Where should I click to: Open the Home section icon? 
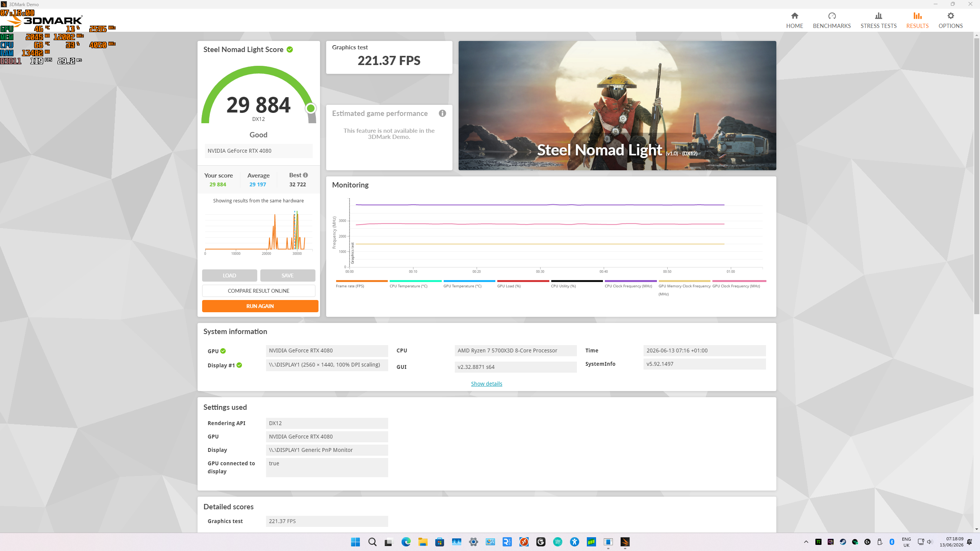click(x=795, y=16)
